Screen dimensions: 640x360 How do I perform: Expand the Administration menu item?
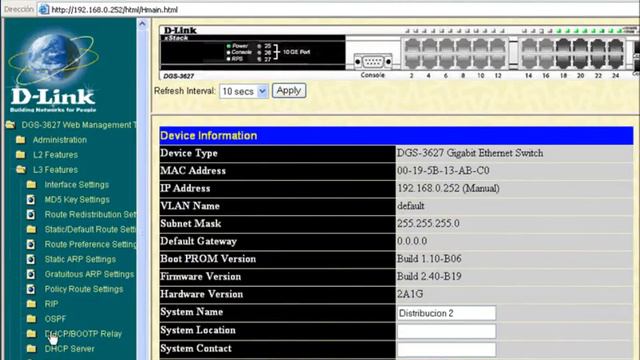pyautogui.click(x=60, y=140)
